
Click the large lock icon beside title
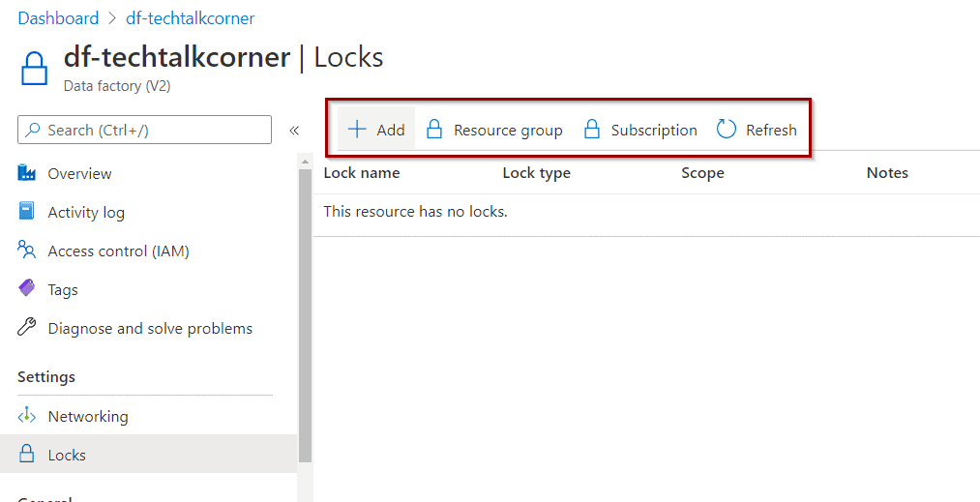pos(35,68)
